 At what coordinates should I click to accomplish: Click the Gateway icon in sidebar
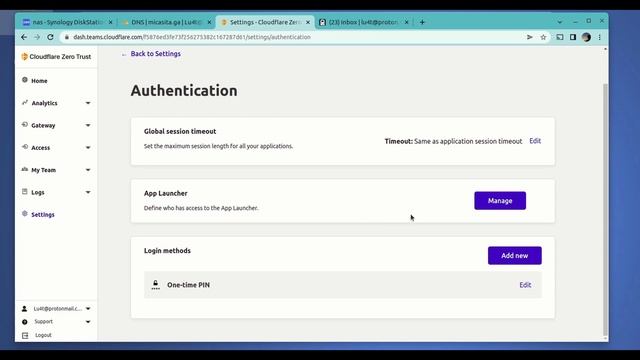tap(24, 124)
